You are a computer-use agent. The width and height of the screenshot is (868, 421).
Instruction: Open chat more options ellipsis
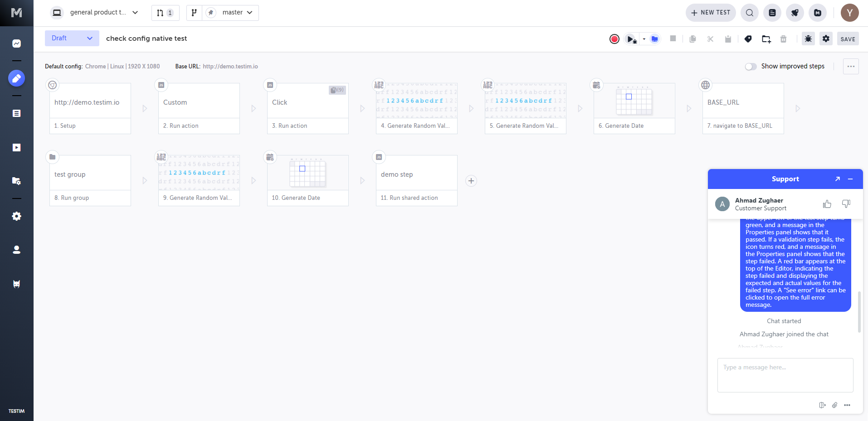(847, 405)
